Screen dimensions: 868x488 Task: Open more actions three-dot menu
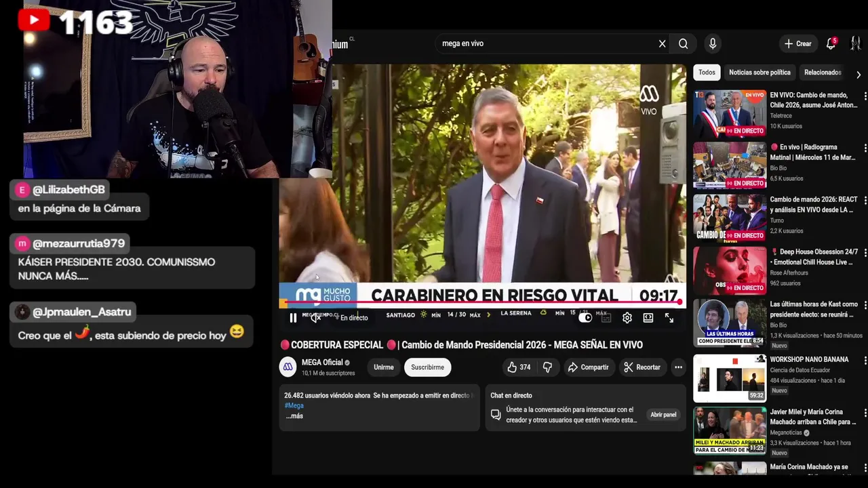pyautogui.click(x=678, y=367)
